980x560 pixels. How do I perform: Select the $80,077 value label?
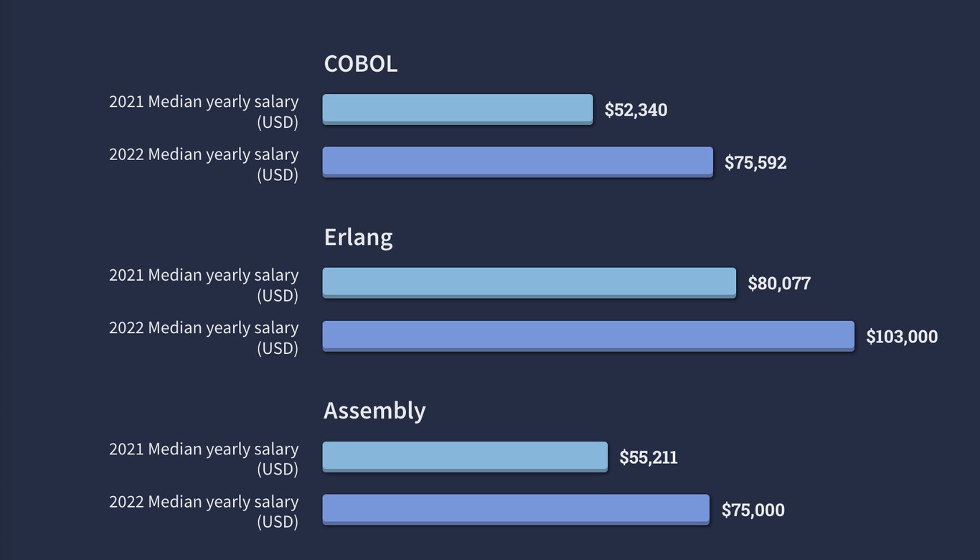tap(779, 283)
